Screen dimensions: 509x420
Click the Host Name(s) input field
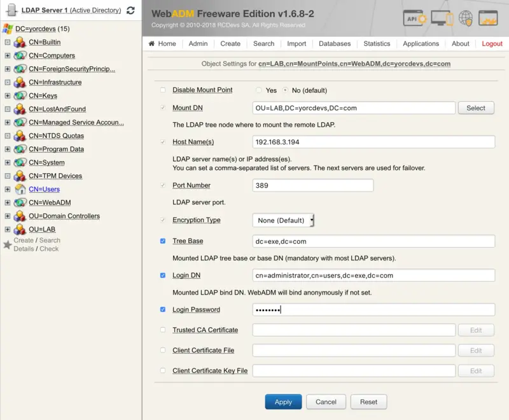click(x=373, y=142)
